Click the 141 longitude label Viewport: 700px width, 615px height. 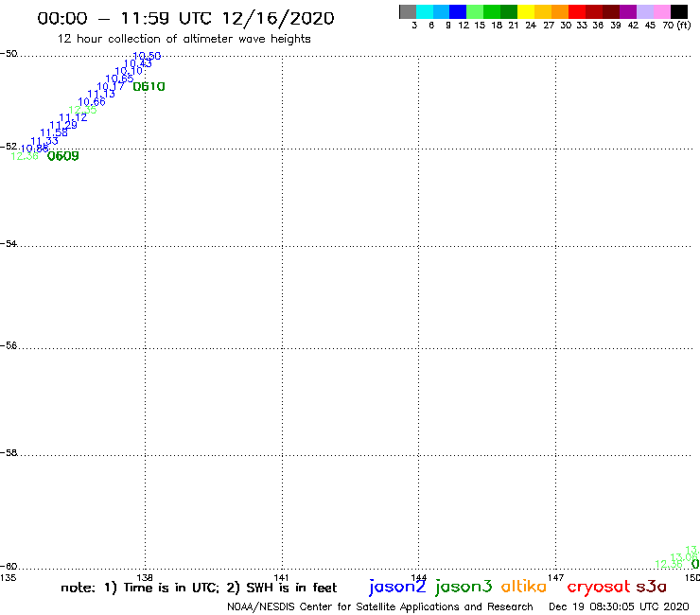pos(282,577)
